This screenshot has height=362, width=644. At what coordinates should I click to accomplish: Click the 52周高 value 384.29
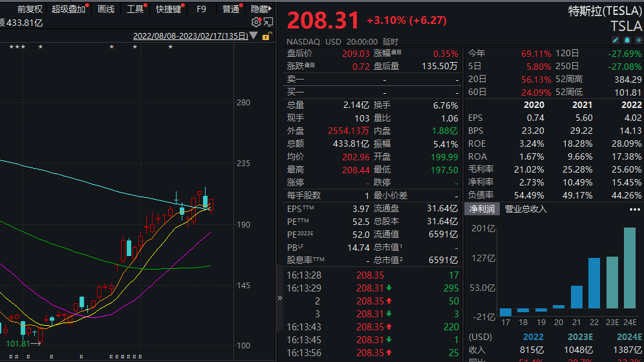(x=628, y=80)
